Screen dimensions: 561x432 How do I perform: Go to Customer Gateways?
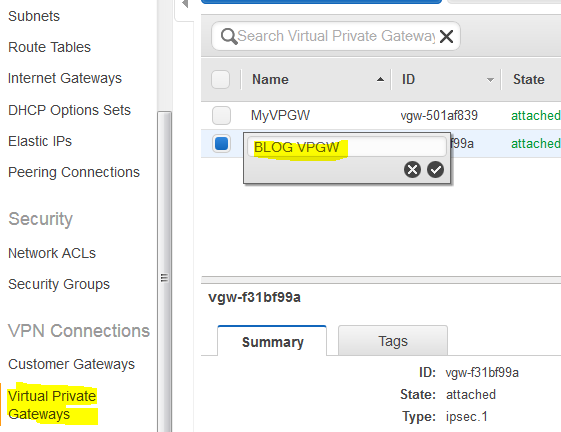pos(72,364)
